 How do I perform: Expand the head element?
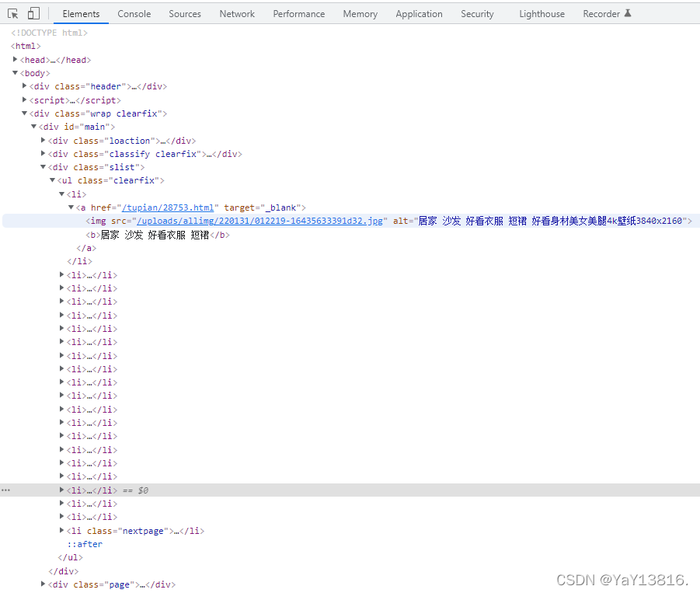16,59
